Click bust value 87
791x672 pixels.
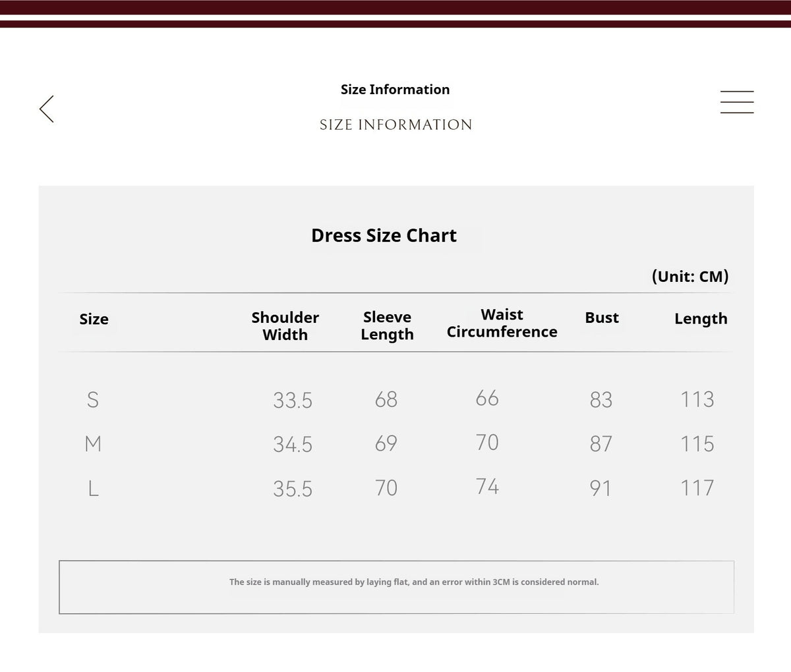[x=601, y=443]
